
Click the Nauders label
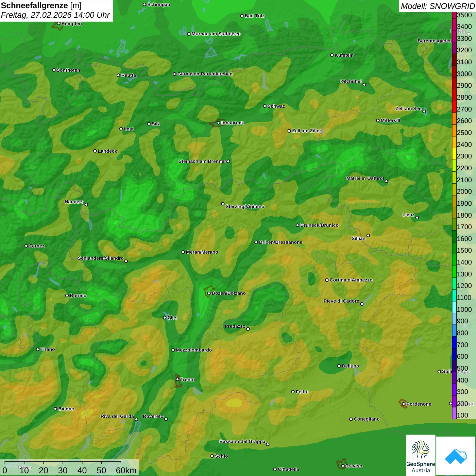74,202
